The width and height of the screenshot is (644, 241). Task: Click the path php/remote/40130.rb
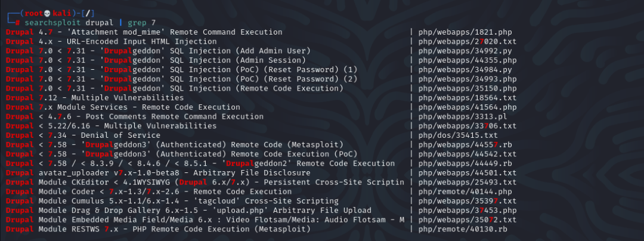pyautogui.click(x=463, y=229)
